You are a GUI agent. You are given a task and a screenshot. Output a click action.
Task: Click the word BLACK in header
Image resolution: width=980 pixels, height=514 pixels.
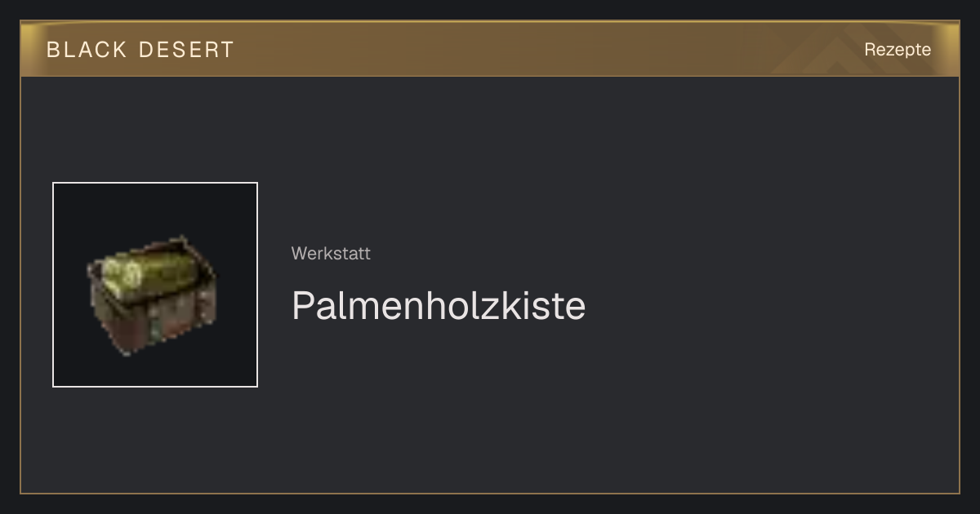[87, 50]
